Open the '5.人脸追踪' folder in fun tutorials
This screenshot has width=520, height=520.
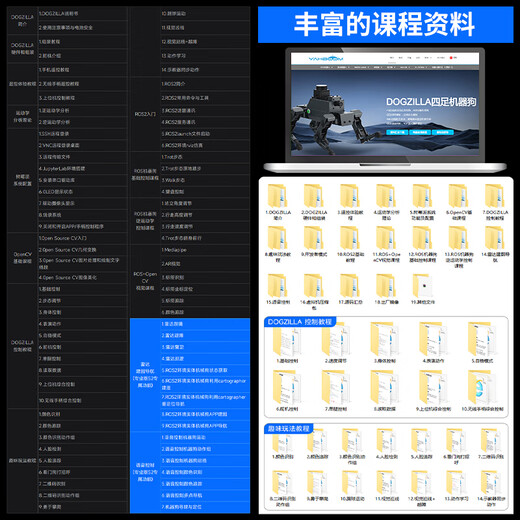[x=421, y=441]
